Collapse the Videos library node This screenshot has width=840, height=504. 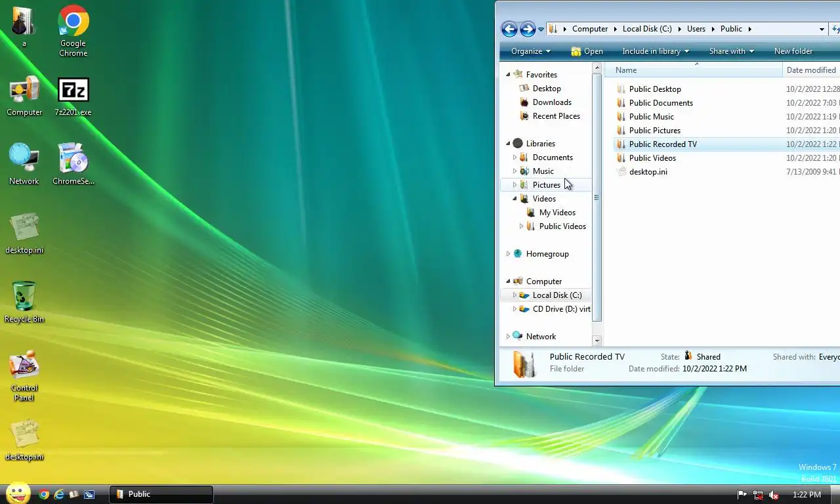pos(514,199)
